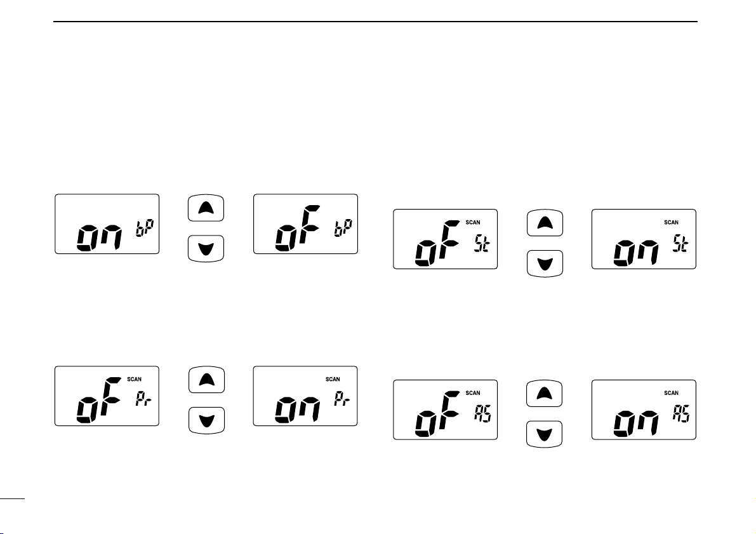Screen dimensions: 756x534
Task: Click the SCAN indicator in the "oF Pr" display
Action: (134, 380)
